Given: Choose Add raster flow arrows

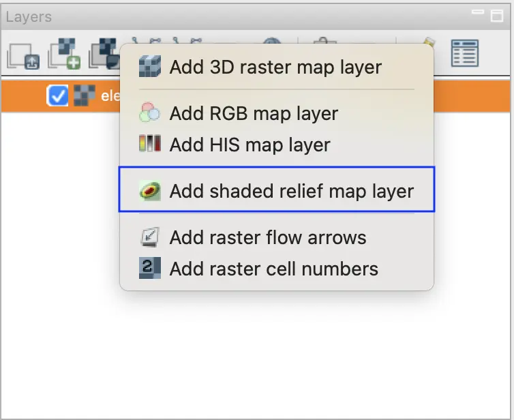Looking at the screenshot, I should [268, 237].
